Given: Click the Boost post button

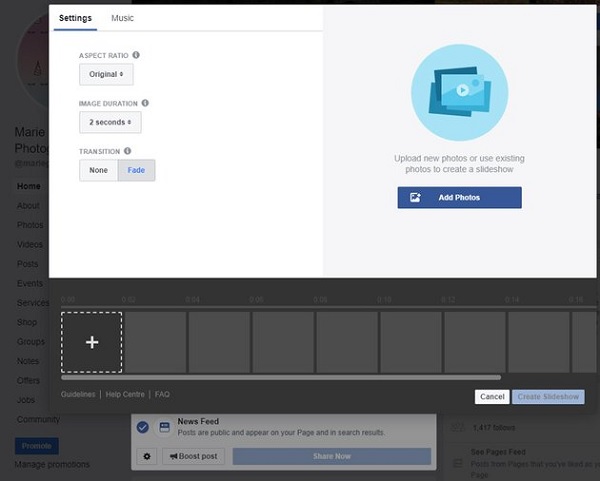Looking at the screenshot, I should [194, 456].
